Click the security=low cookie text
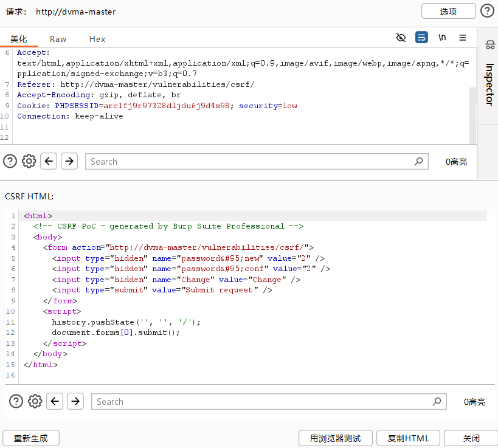498x448 pixels. click(268, 106)
